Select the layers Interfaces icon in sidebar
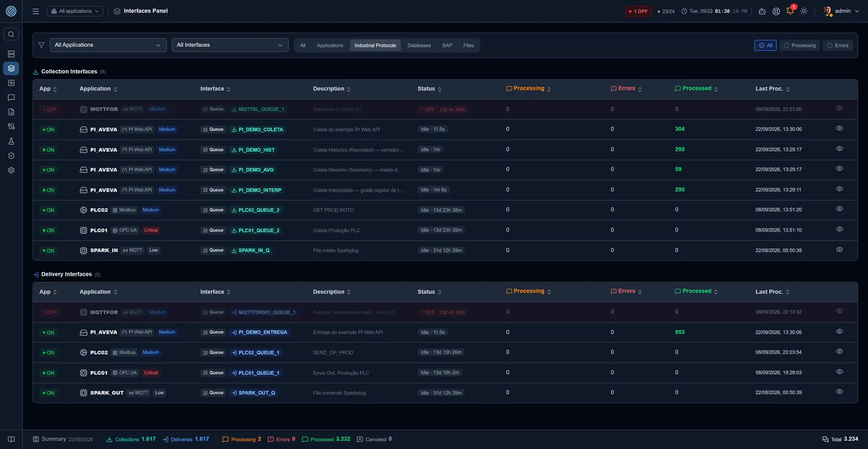 (11, 68)
